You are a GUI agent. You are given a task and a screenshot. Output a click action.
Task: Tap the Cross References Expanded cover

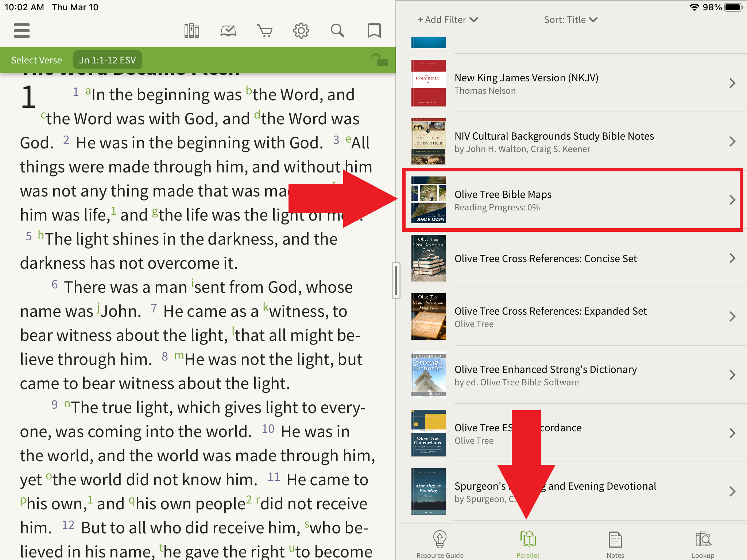coord(428,316)
